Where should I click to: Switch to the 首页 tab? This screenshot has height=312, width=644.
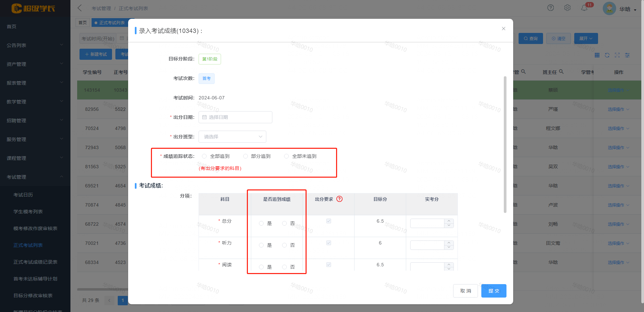pos(83,23)
